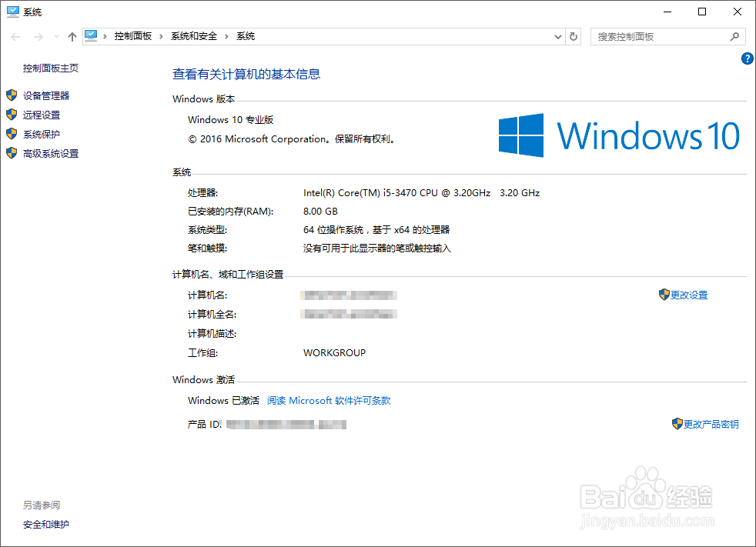Minimize the 系统 window
Viewport: 756px width, 547px height.
coord(667,12)
